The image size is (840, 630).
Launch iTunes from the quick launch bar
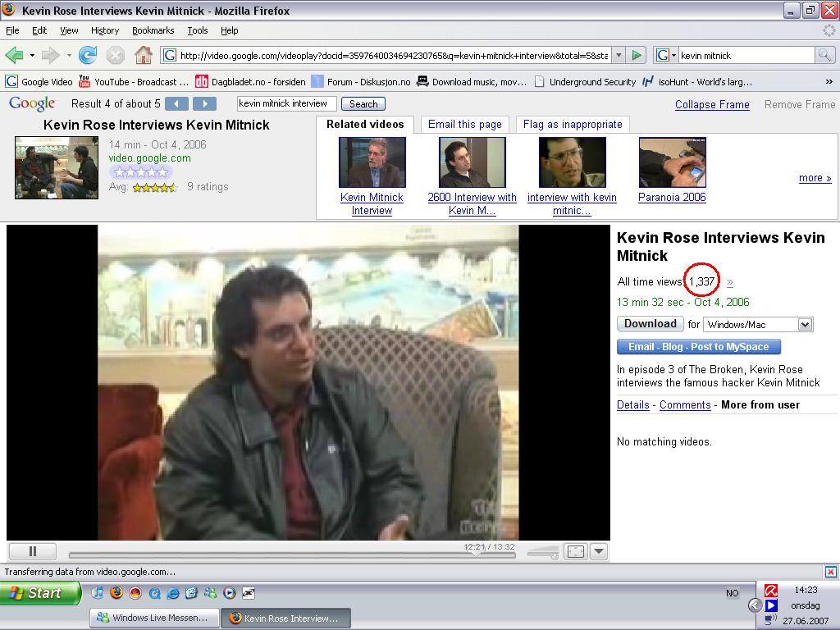tap(98, 592)
